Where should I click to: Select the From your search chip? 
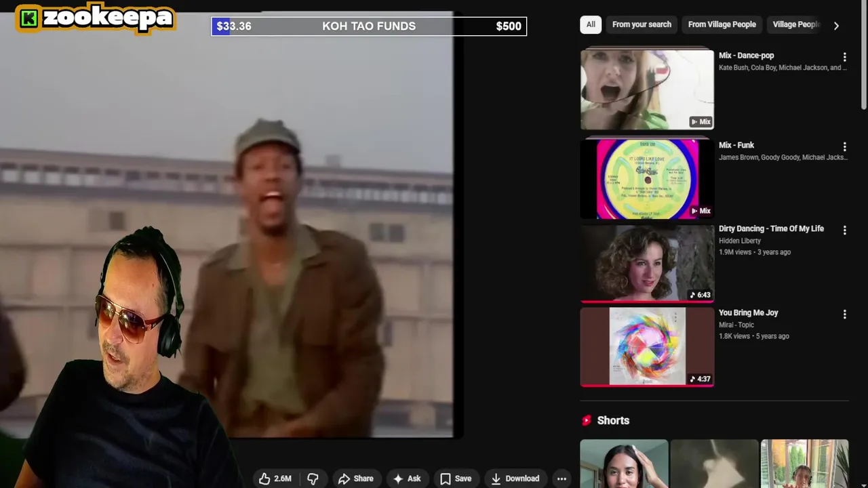coord(642,24)
